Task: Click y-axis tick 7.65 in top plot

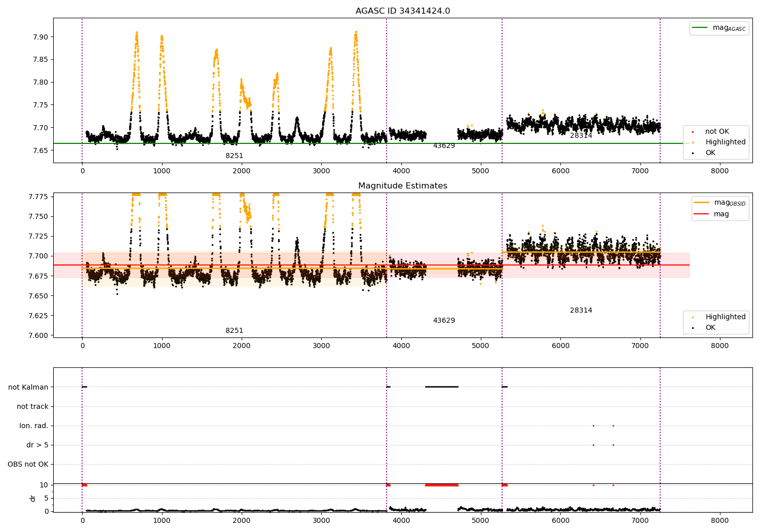Action: point(41,150)
